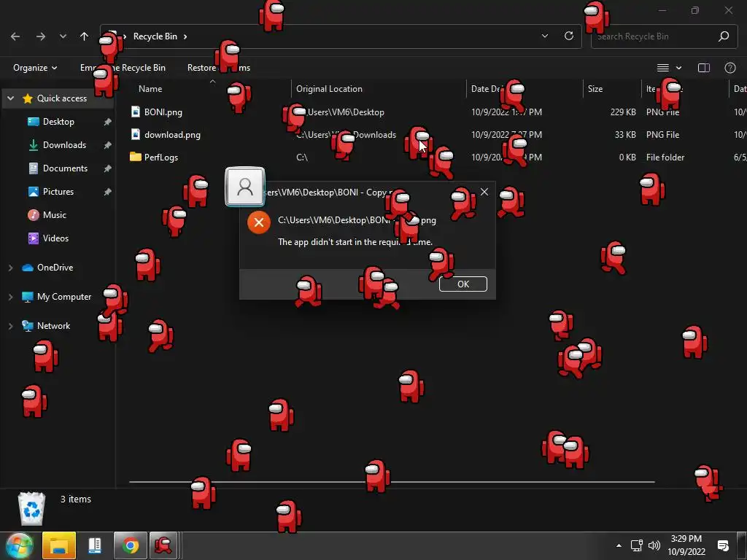Open the notification center icon

tap(723, 545)
